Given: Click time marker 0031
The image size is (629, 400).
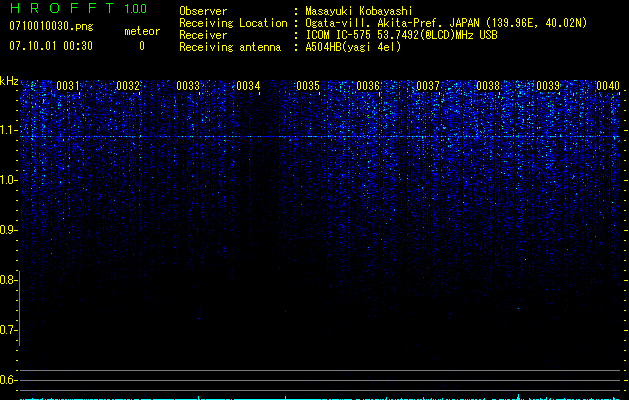Looking at the screenshot, I should [x=68, y=86].
